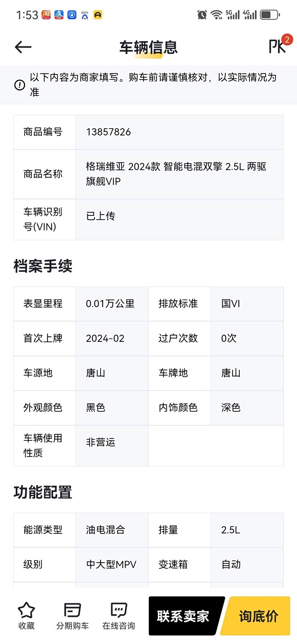Tap the Wi-Fi status icon
The width and height of the screenshot is (297, 644).
(x=216, y=15)
